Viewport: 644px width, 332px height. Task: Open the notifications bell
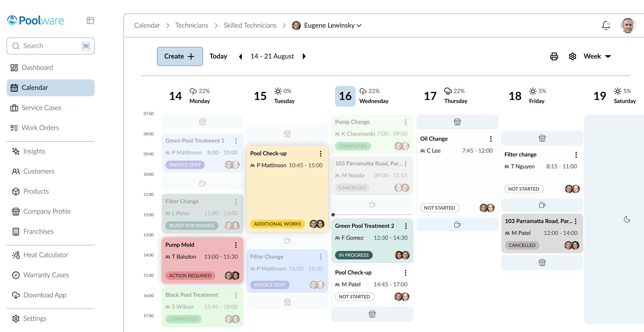click(606, 26)
